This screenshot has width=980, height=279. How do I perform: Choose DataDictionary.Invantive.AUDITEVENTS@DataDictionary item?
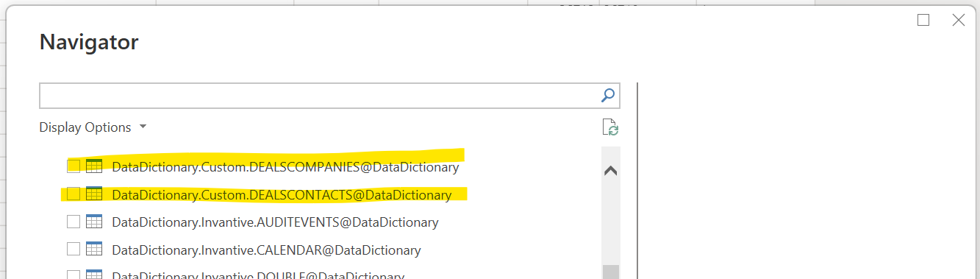(275, 222)
